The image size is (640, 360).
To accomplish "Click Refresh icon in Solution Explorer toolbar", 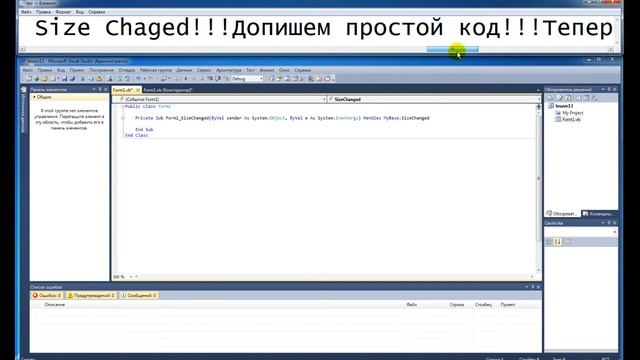I will click(568, 98).
